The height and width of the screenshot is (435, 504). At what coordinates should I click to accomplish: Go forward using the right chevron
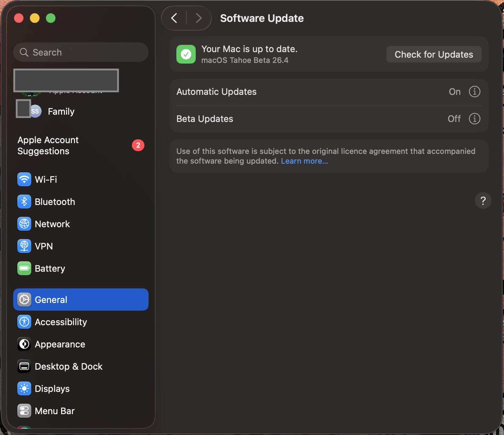[x=198, y=18]
